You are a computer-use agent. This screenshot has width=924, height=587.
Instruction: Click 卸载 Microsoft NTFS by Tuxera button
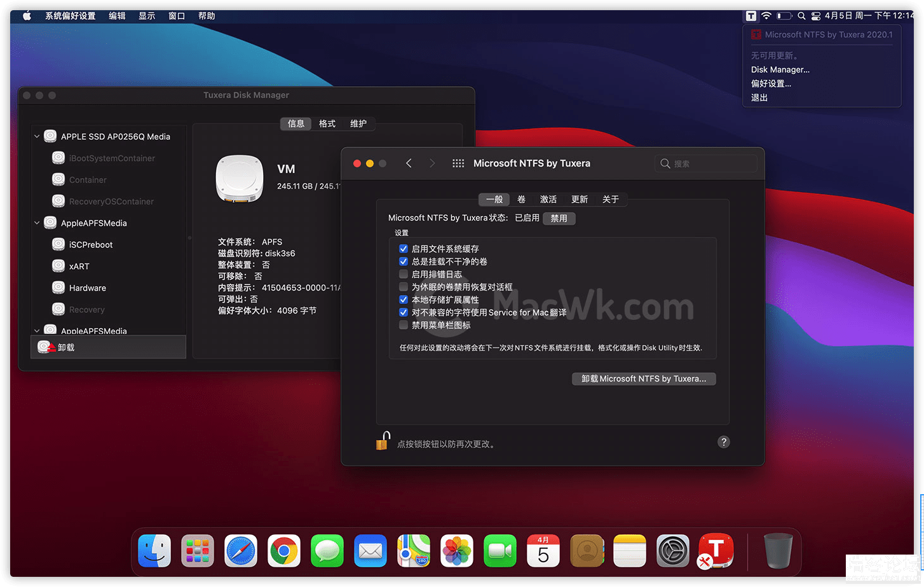point(643,378)
